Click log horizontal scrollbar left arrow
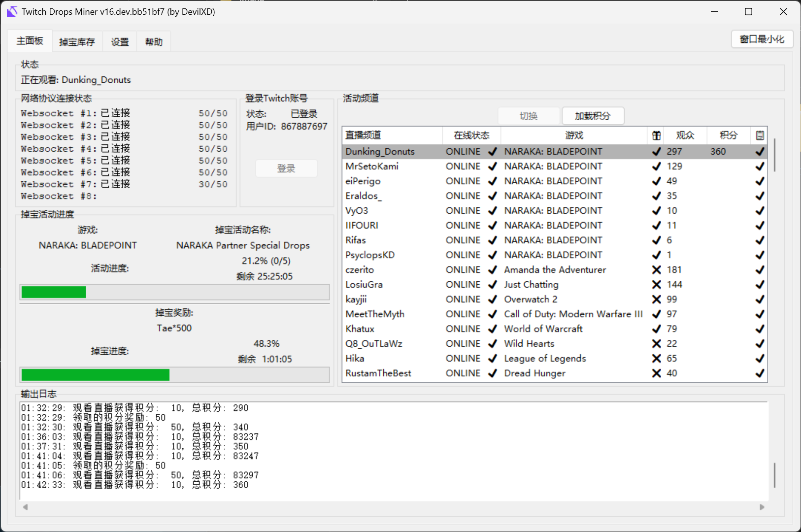 pos(26,507)
